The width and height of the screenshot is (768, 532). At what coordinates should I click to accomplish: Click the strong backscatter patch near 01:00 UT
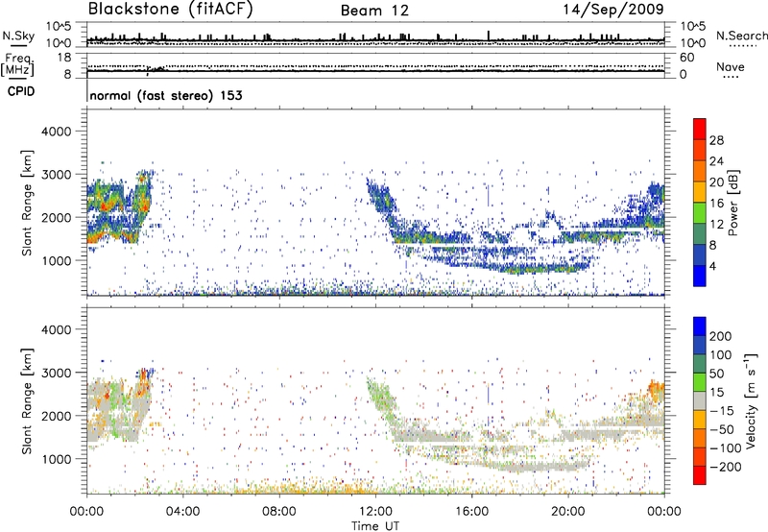click(x=108, y=204)
